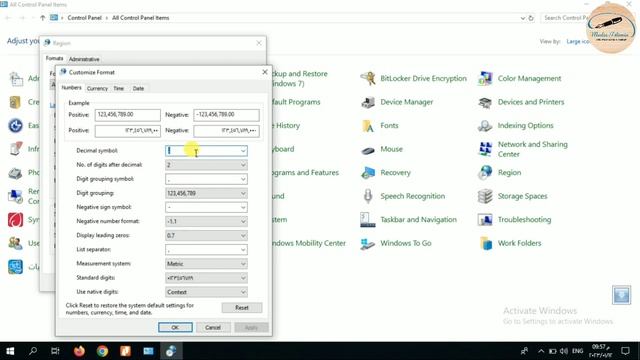Screen dimensions: 640x360
Task: Open Windows To Go icon
Action: (x=368, y=243)
